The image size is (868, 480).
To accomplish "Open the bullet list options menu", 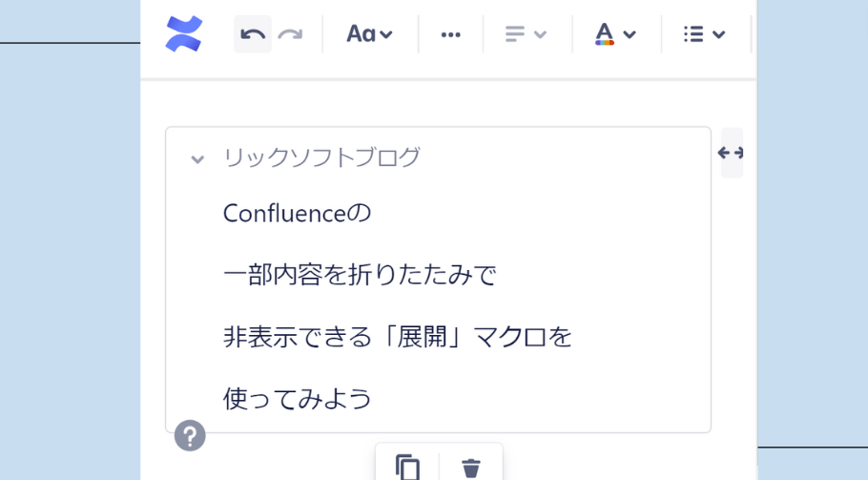I will point(705,34).
